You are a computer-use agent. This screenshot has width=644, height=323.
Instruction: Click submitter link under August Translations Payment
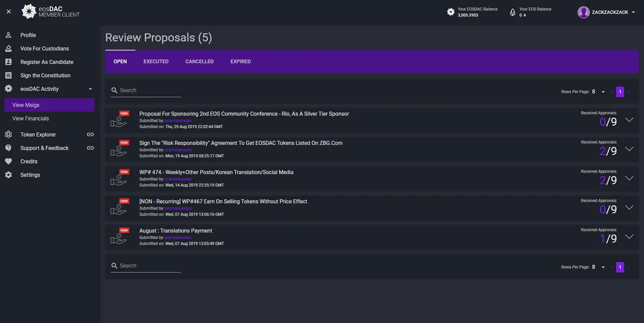pos(179,237)
